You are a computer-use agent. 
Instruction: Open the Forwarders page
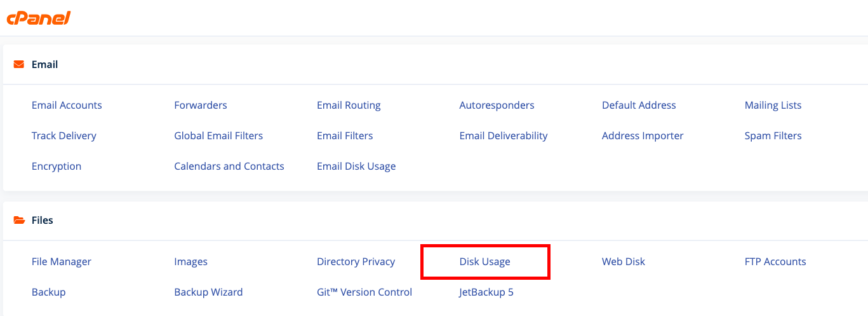[201, 105]
